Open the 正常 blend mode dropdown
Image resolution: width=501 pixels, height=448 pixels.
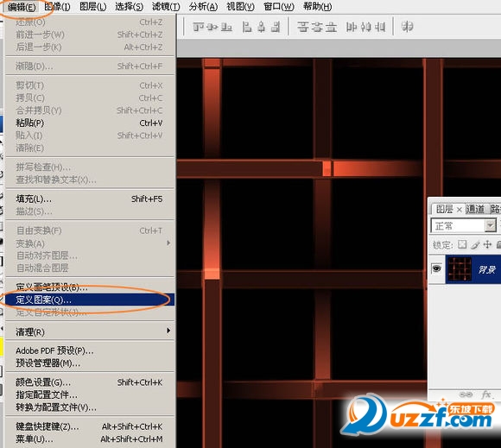point(463,226)
